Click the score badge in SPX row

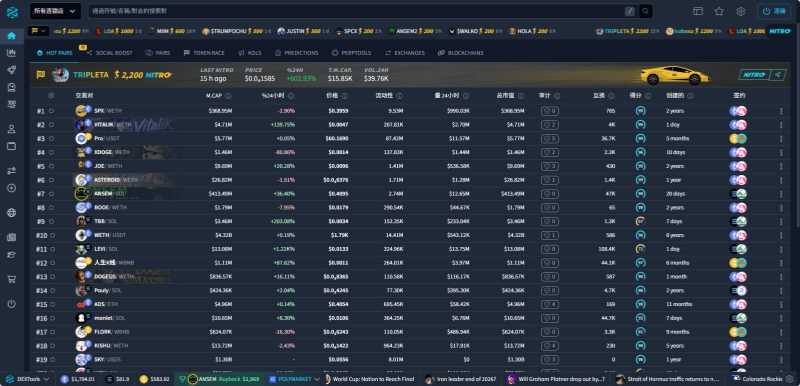[640, 111]
